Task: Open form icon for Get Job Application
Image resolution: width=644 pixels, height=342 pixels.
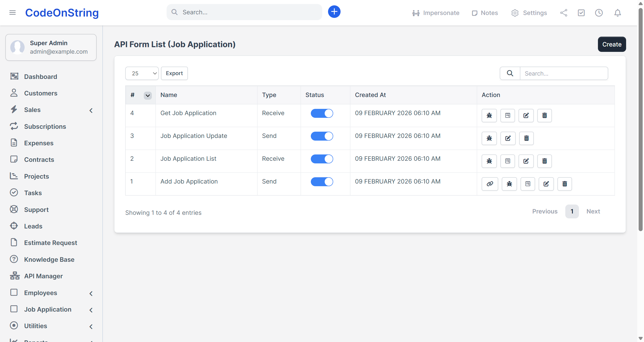Action: pos(508,116)
